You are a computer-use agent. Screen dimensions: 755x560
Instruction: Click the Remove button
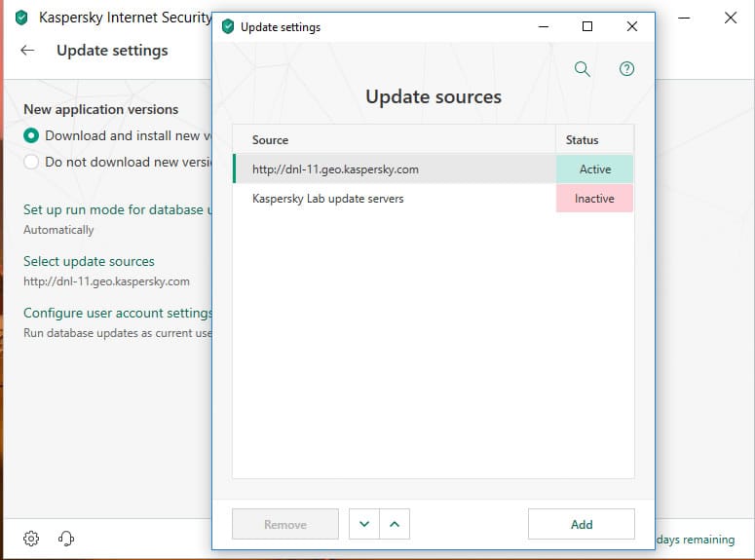(285, 524)
